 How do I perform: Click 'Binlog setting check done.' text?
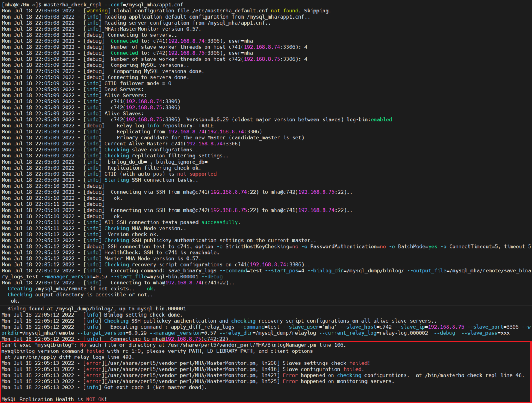pos(143,315)
